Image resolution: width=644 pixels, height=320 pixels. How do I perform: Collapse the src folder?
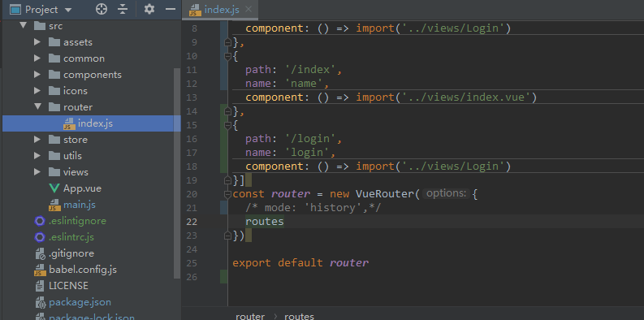point(23,25)
